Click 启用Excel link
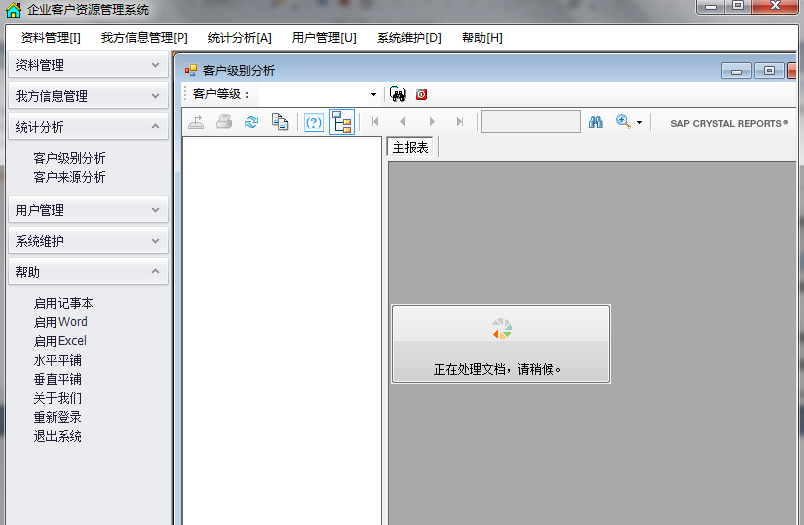Viewport: 804px width, 525px height. [60, 341]
